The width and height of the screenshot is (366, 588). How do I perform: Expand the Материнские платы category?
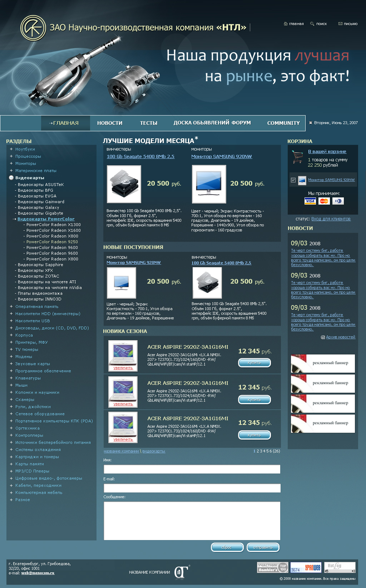point(11,171)
